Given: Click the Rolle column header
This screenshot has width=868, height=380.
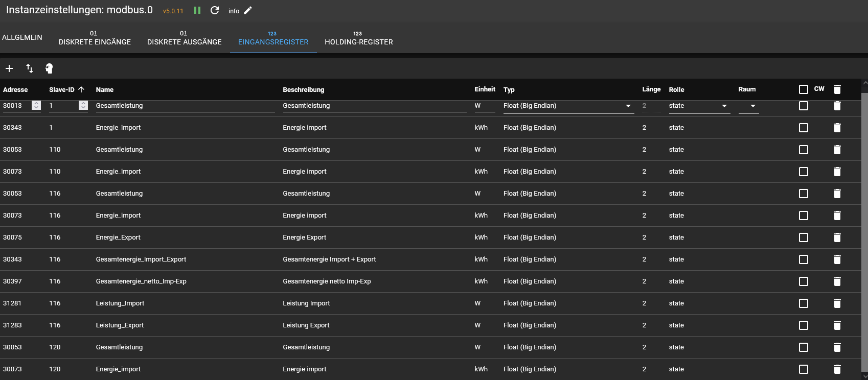Looking at the screenshot, I should point(676,90).
